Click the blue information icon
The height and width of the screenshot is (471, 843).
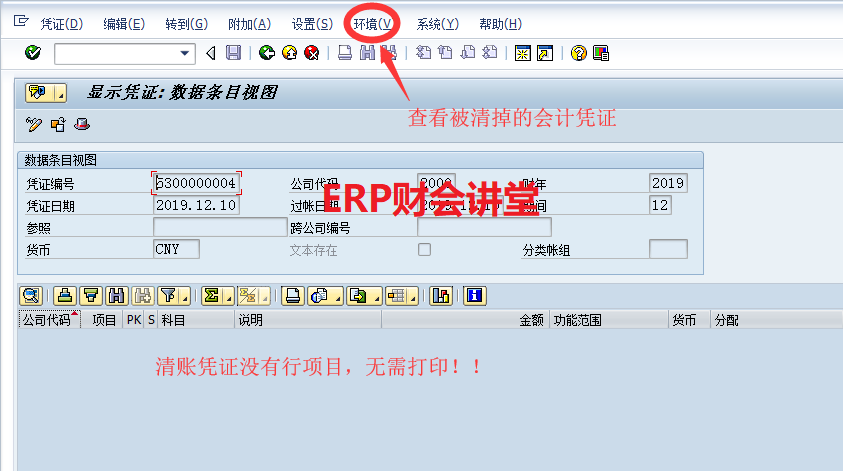[x=474, y=295]
